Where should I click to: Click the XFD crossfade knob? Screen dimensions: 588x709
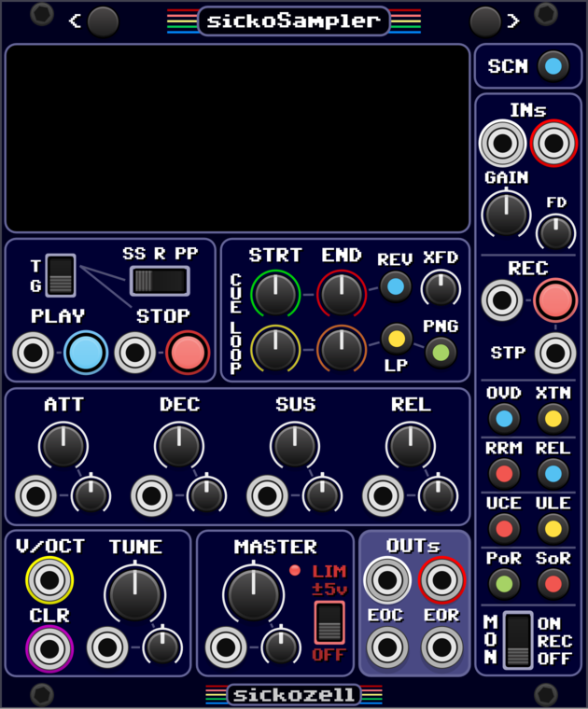[x=441, y=288]
